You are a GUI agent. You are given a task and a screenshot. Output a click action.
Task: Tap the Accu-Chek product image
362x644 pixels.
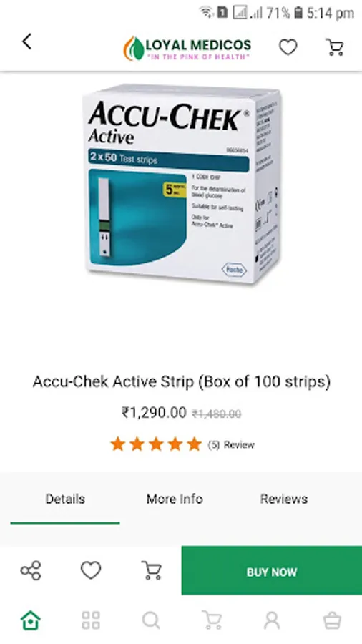click(182, 184)
